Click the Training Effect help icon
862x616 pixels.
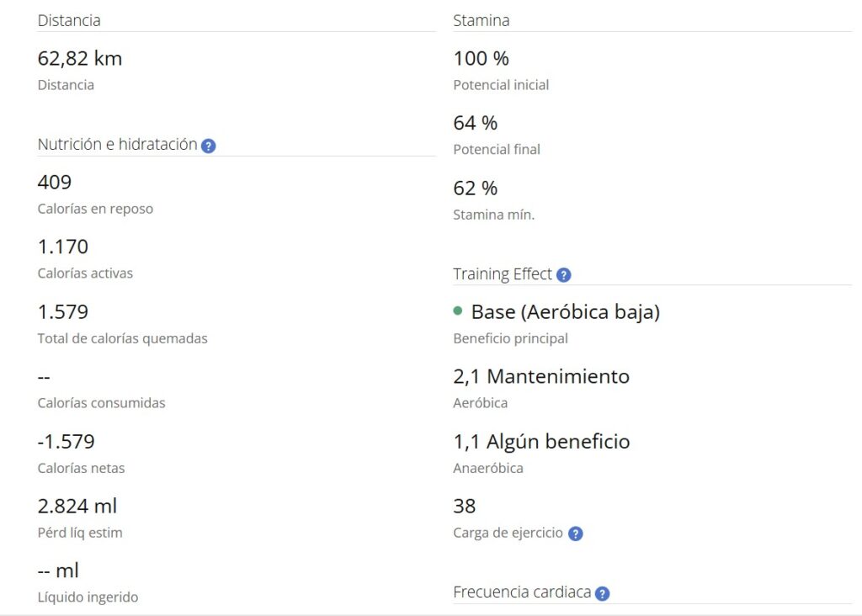pyautogui.click(x=564, y=275)
